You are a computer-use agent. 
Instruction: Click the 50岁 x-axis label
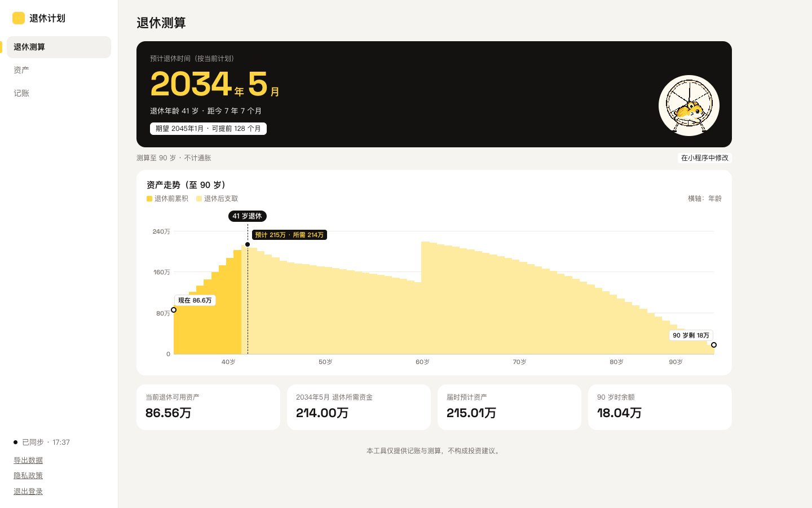coord(325,362)
